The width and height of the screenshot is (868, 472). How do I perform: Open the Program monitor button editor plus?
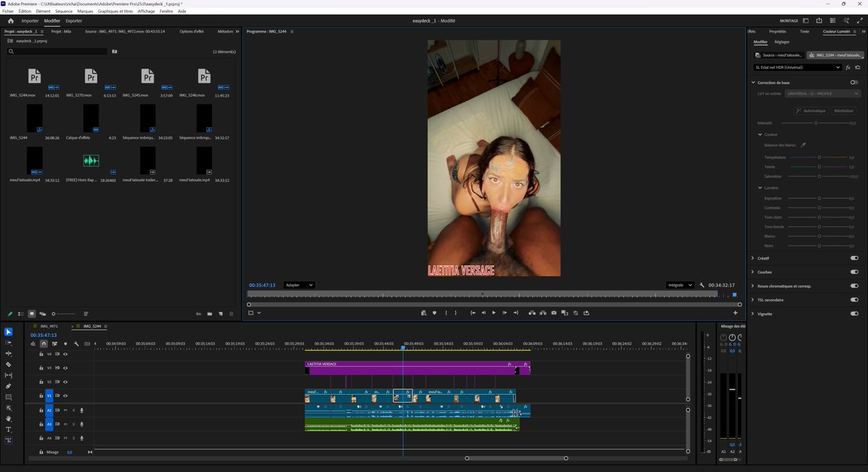(x=736, y=313)
